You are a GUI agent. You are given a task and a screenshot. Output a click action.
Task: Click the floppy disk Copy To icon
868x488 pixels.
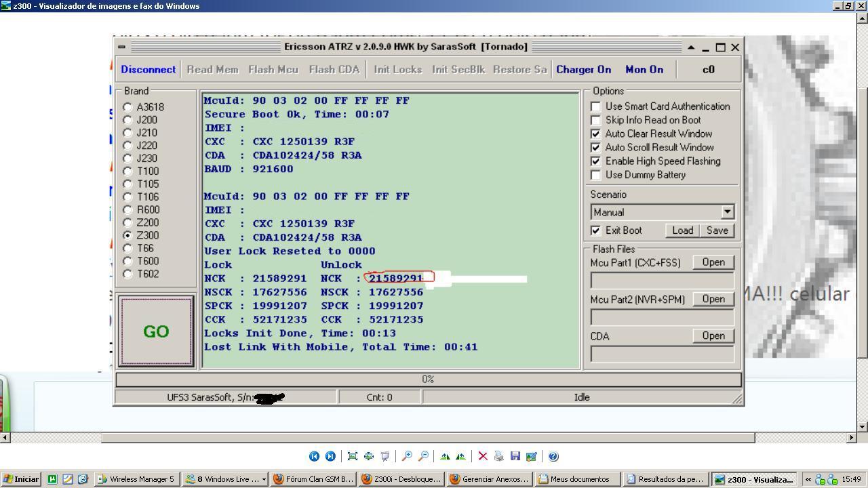515,456
